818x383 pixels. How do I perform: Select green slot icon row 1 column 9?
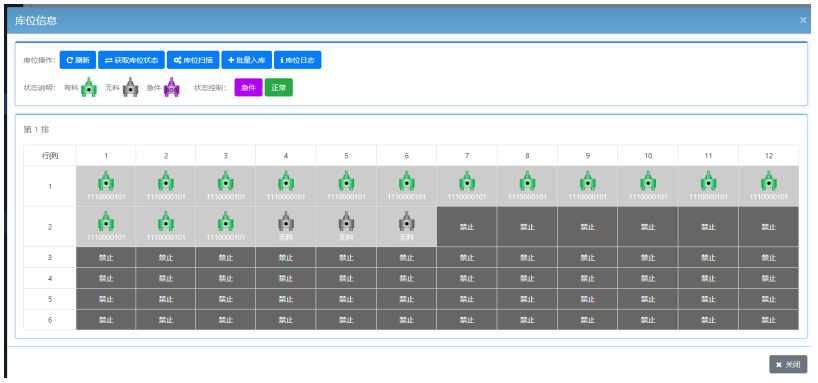tap(587, 181)
